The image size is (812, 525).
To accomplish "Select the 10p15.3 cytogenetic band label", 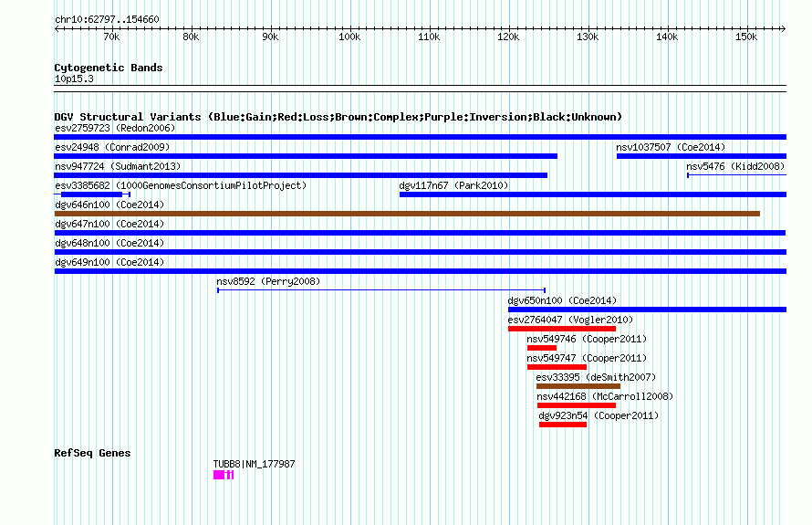I will [x=74, y=79].
